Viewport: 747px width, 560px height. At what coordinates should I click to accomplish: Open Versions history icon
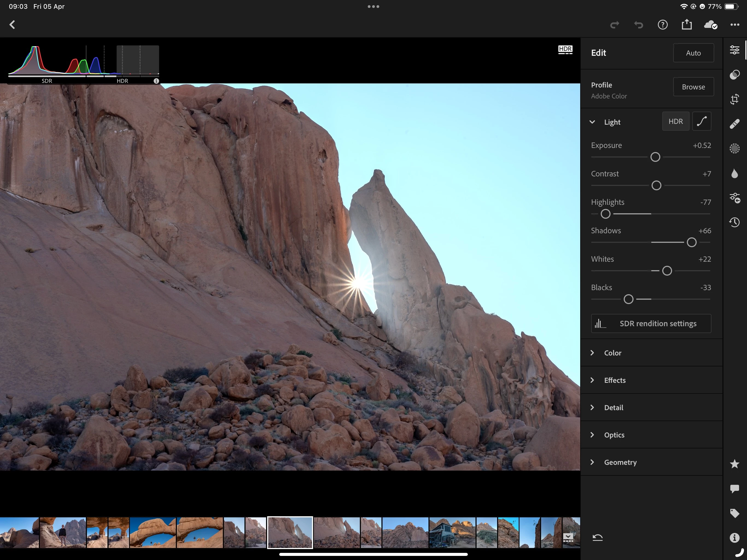coord(734,222)
